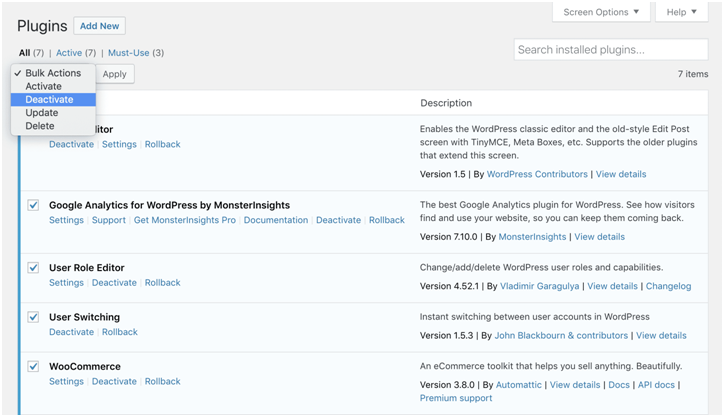Screen dimensions: 724x417
Task: Open the Help dropdown tab
Action: [681, 12]
